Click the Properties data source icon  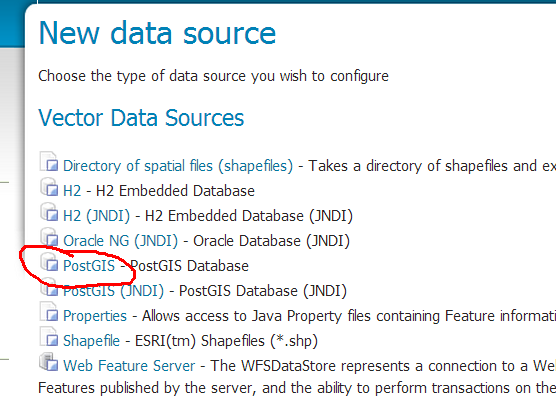pos(49,312)
